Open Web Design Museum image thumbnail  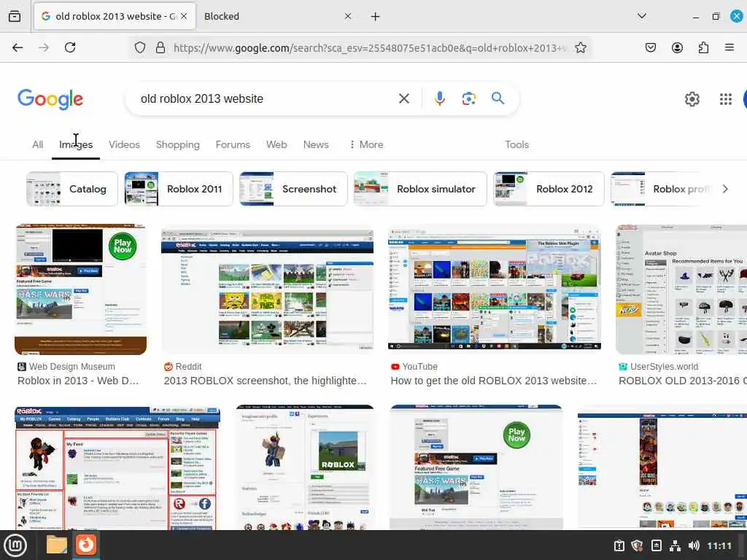80,289
